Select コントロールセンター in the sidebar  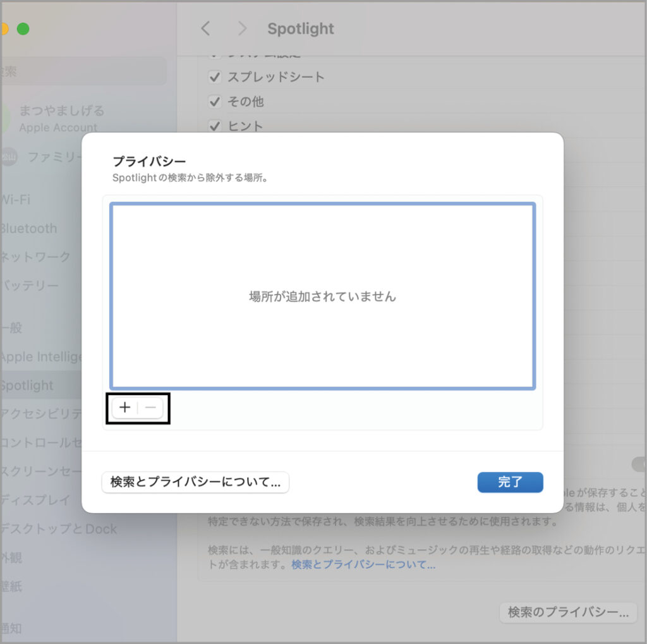(41, 442)
